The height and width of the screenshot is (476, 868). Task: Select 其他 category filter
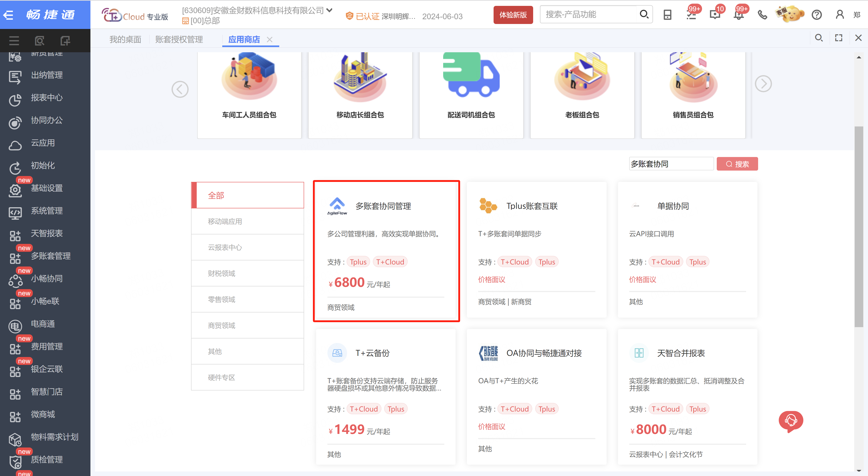pos(248,351)
